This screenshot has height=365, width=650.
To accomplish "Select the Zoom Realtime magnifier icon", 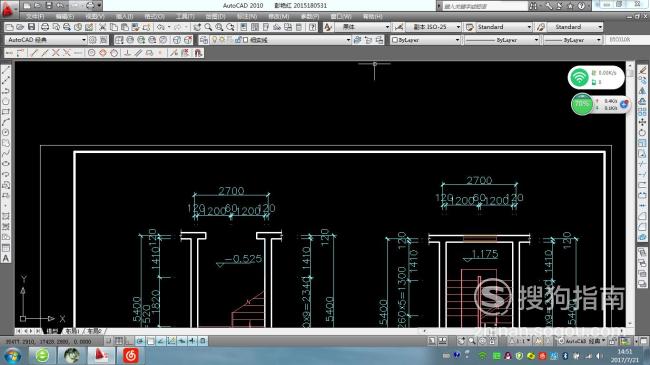I will pos(208,27).
